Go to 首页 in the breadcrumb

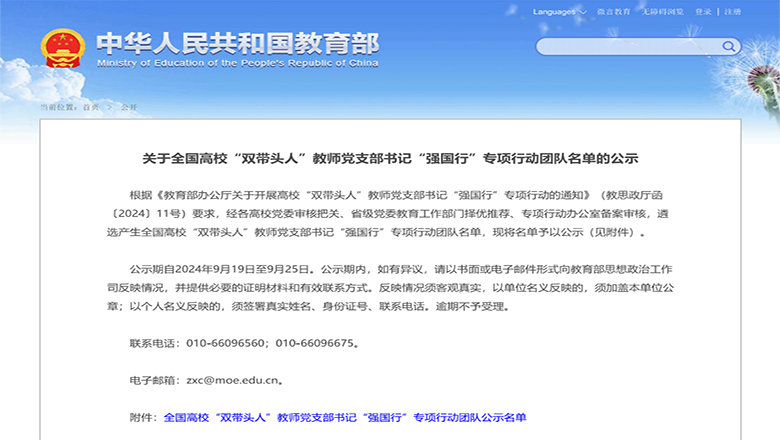pyautogui.click(x=90, y=106)
